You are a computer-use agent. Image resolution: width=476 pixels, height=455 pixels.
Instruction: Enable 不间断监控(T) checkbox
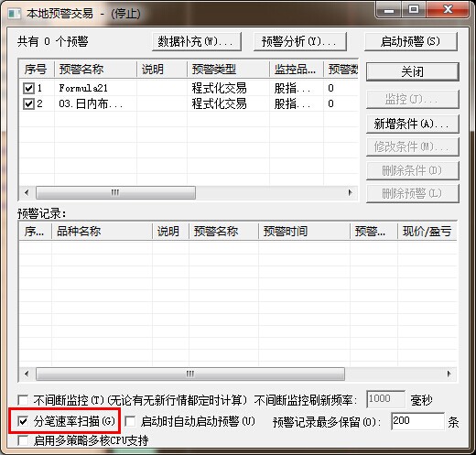tap(23, 400)
